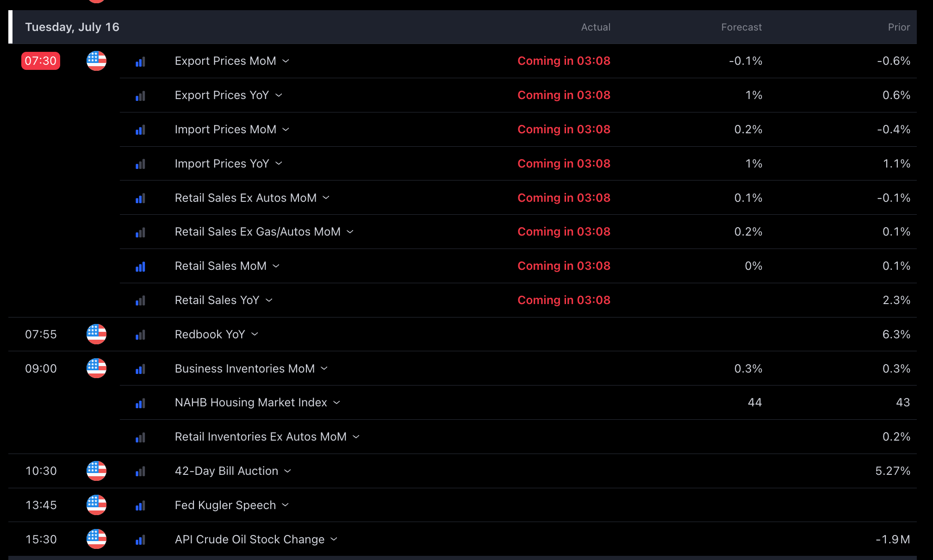
Task: Click US flag icon at 07:30 row
Action: click(x=96, y=61)
